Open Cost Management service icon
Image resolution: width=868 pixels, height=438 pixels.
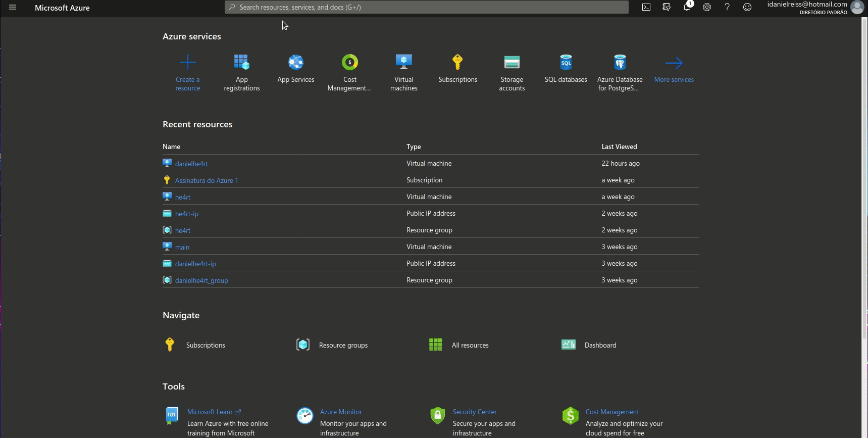(x=350, y=62)
